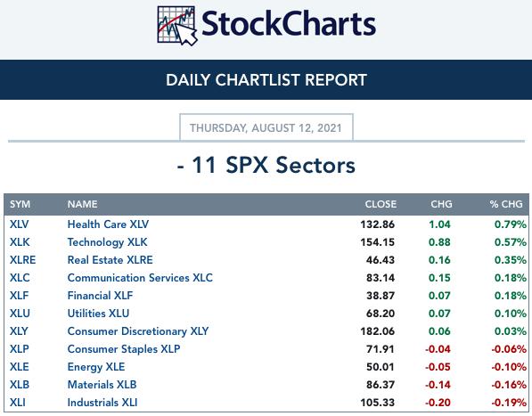Open Health Care XLV chart link
This screenshot has width=532, height=416.
pyautogui.click(x=108, y=224)
